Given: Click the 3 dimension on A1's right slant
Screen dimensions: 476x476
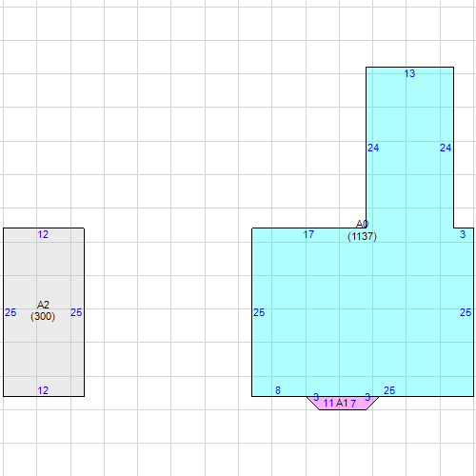Looking at the screenshot, I should point(367,397).
